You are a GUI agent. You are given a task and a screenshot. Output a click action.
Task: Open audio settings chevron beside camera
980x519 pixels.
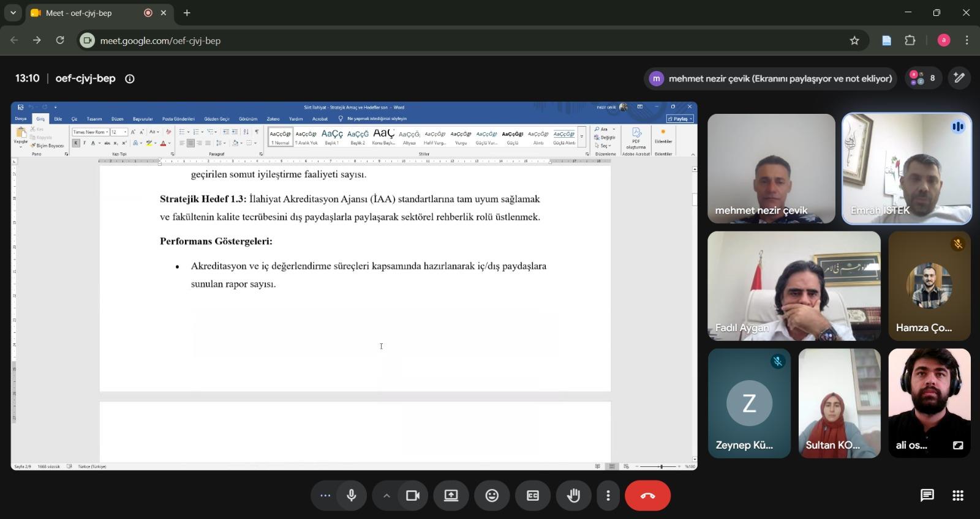click(386, 496)
